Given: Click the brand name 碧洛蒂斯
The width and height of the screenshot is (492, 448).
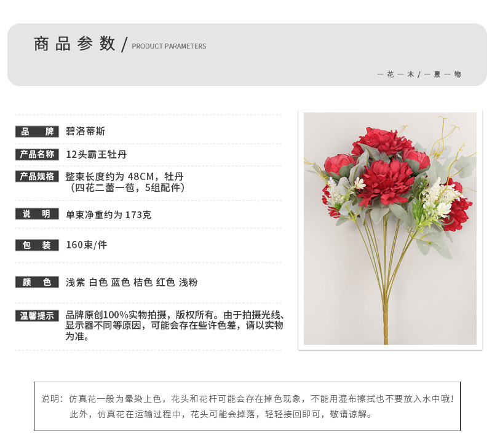Looking at the screenshot, I should [x=85, y=131].
